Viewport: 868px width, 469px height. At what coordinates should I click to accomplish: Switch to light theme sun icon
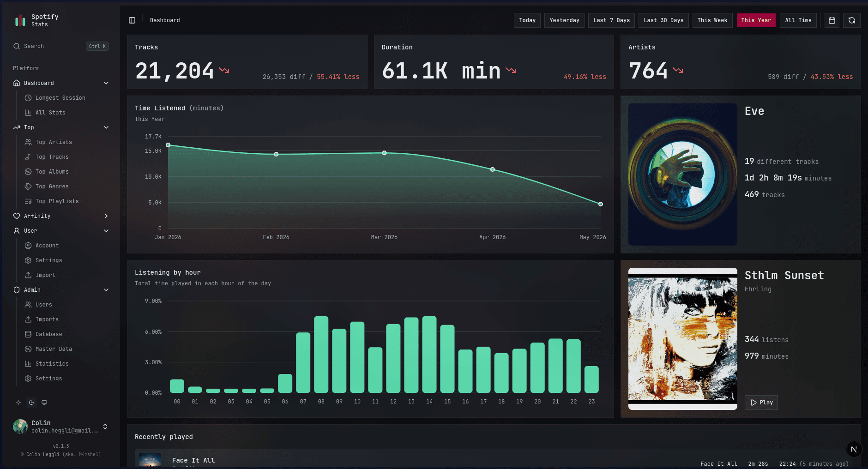pyautogui.click(x=18, y=403)
